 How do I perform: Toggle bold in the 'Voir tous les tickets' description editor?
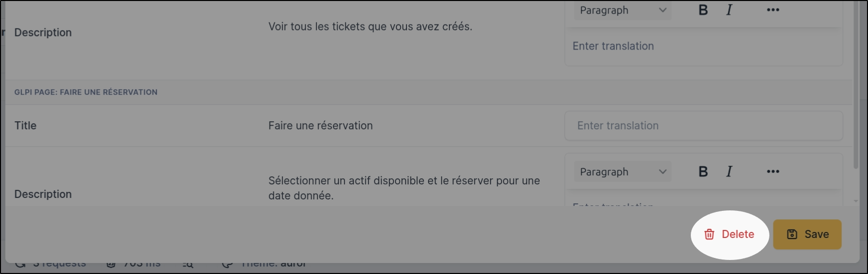pos(703,10)
